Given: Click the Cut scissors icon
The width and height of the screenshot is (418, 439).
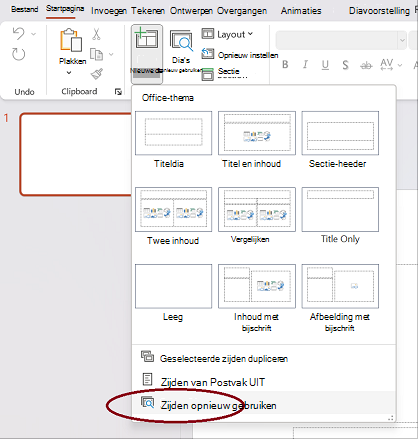Looking at the screenshot, I should (x=96, y=34).
